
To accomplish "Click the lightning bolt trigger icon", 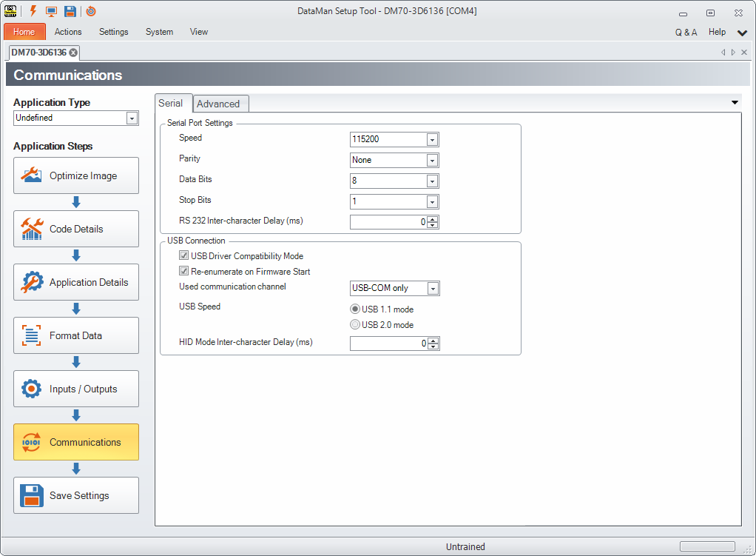I will point(33,11).
